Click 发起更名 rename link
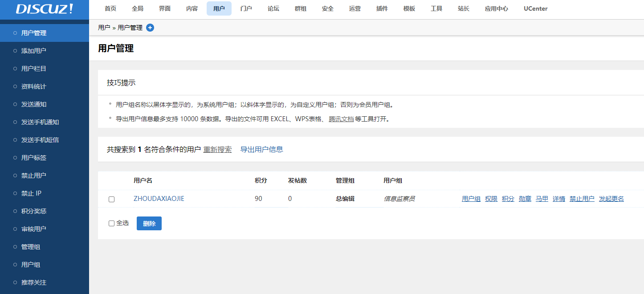The height and width of the screenshot is (294, 644). click(x=611, y=199)
